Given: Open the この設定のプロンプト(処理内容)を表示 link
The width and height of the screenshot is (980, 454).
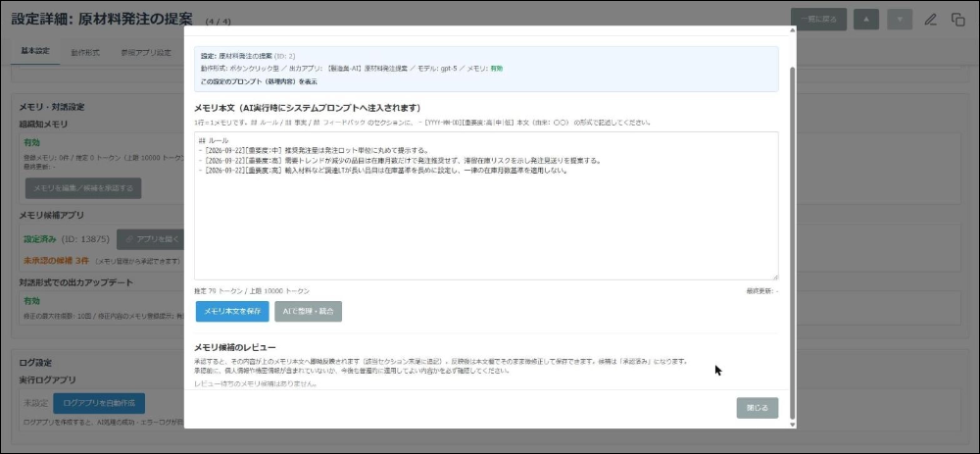Looking at the screenshot, I should click(259, 81).
